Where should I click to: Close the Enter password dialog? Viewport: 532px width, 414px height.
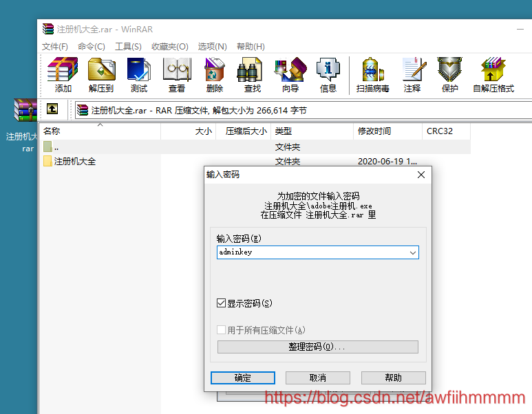[421, 175]
